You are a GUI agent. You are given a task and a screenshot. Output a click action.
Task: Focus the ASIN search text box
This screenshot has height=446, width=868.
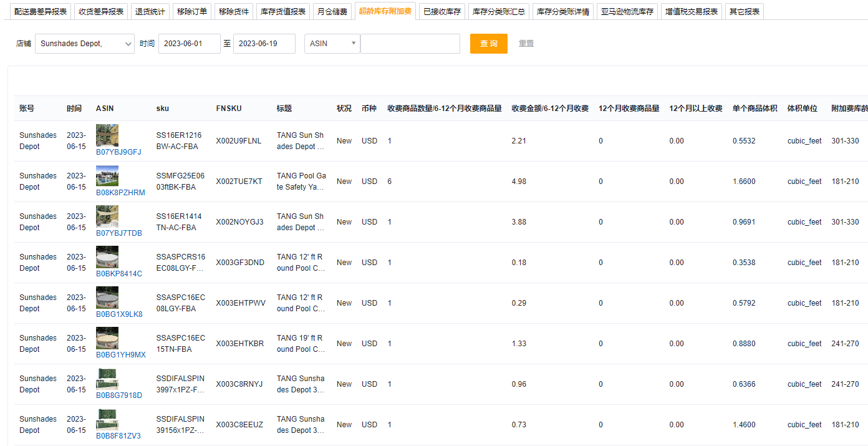tap(410, 44)
